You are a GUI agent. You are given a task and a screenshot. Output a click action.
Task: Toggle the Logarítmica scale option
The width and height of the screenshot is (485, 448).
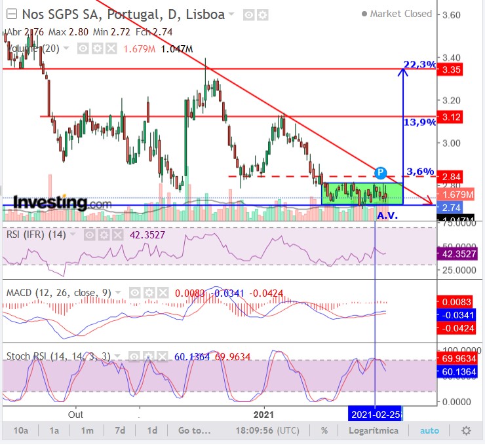click(374, 430)
